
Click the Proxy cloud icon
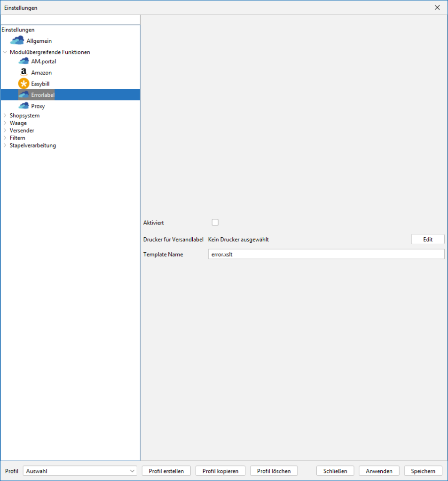(x=24, y=106)
